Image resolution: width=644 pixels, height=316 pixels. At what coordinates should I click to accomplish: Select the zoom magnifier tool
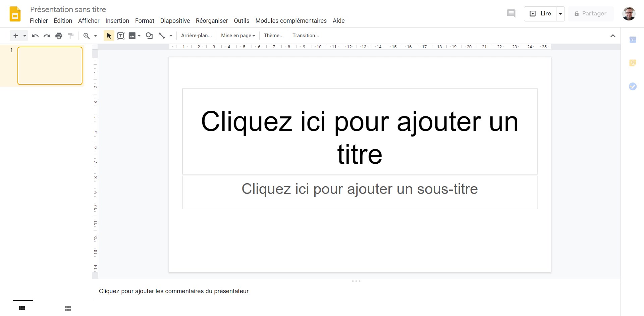(87, 36)
